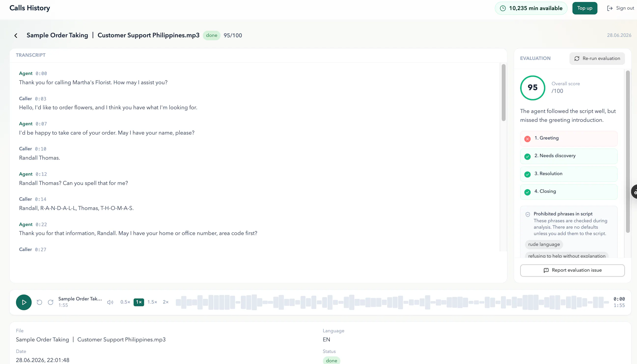Select the 1× playback speed

click(139, 302)
